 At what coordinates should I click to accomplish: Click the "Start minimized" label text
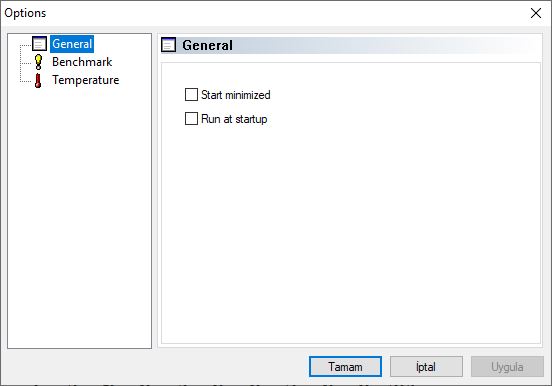(236, 95)
